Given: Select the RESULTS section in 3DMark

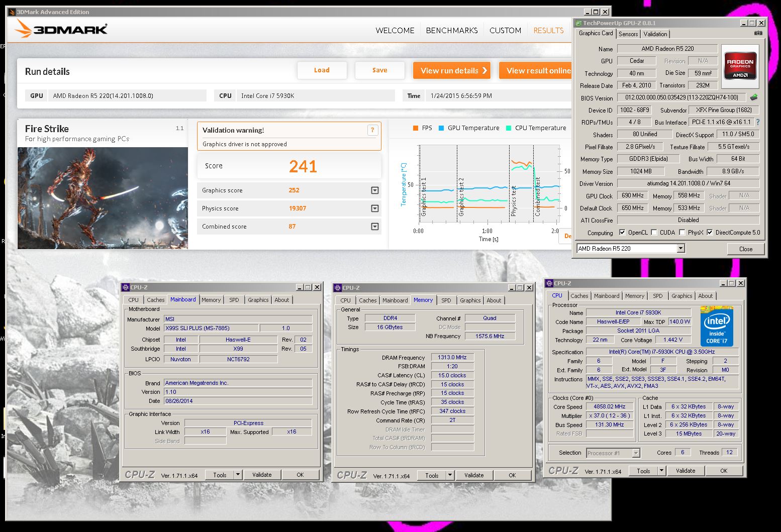Looking at the screenshot, I should pyautogui.click(x=548, y=31).
